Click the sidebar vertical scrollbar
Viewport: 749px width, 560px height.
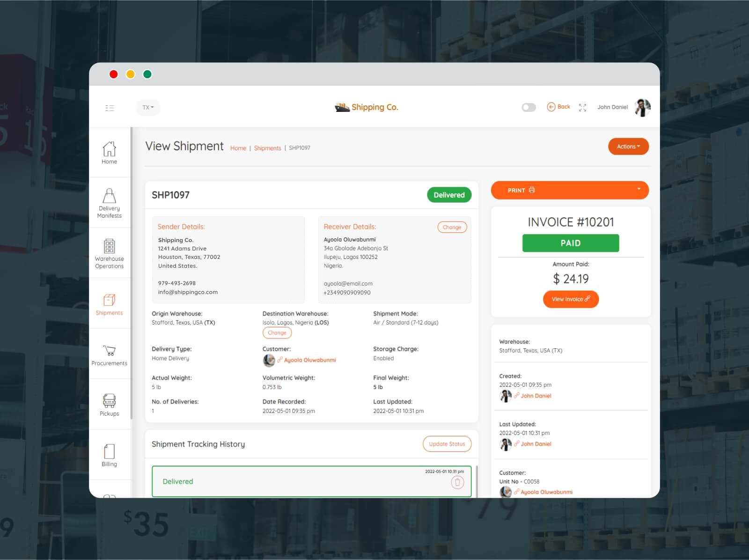[132, 273]
